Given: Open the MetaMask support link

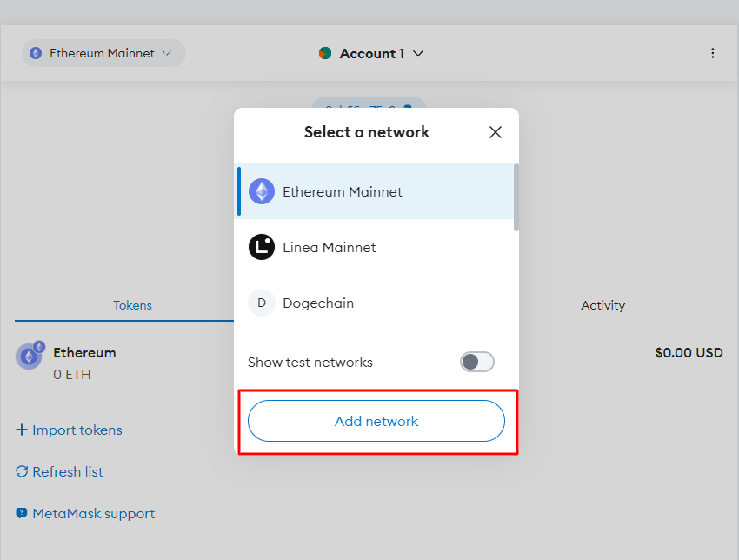Looking at the screenshot, I should pyautogui.click(x=93, y=513).
